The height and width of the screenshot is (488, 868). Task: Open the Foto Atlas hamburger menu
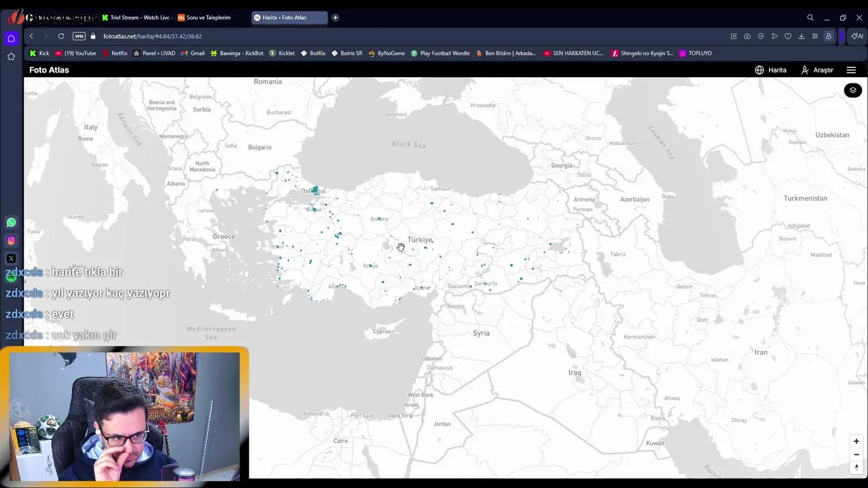coord(851,70)
